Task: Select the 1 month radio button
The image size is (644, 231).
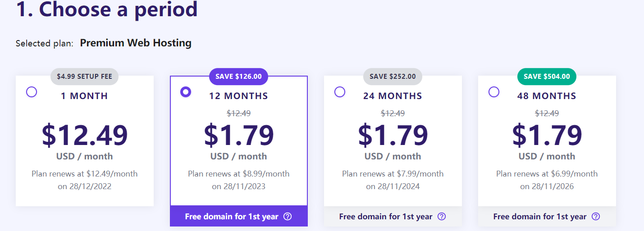Action: 32,92
